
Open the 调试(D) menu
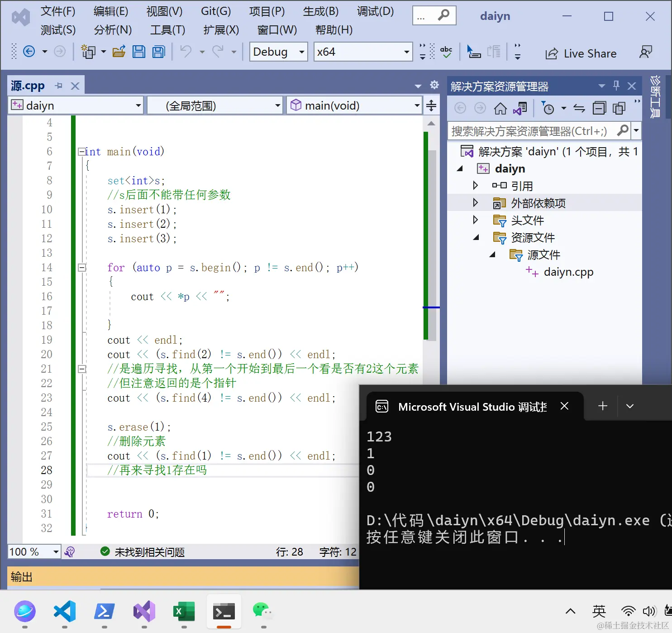click(x=375, y=11)
